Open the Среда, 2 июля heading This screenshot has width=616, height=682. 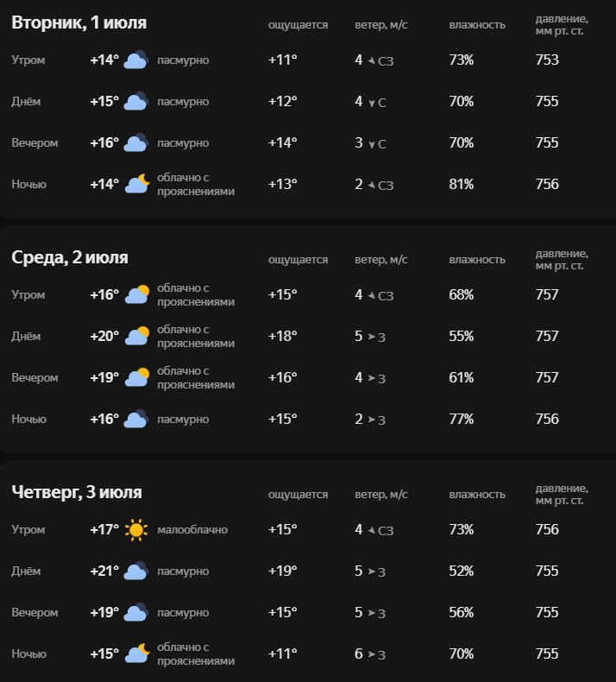click(x=70, y=257)
